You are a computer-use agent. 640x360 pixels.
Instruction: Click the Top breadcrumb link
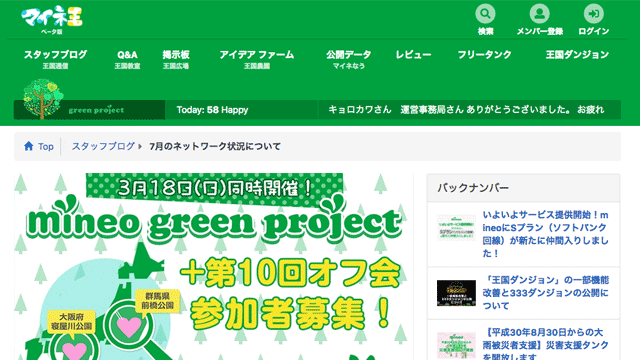point(46,147)
